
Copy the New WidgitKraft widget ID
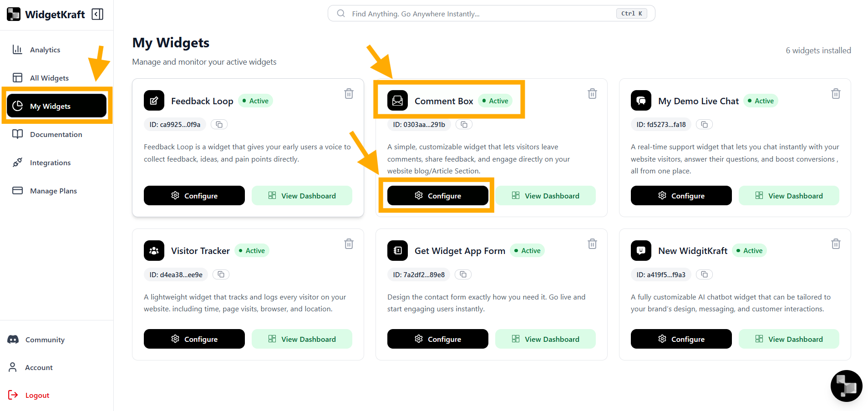point(705,274)
